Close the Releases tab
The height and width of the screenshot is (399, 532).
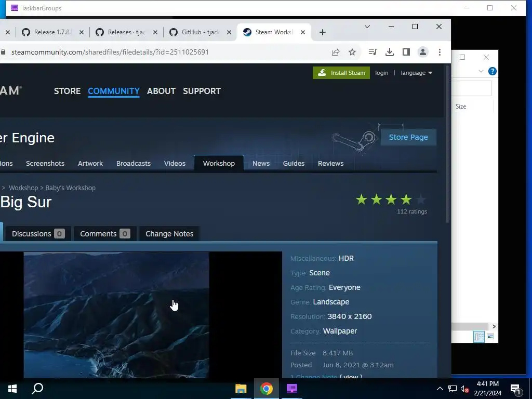(155, 32)
